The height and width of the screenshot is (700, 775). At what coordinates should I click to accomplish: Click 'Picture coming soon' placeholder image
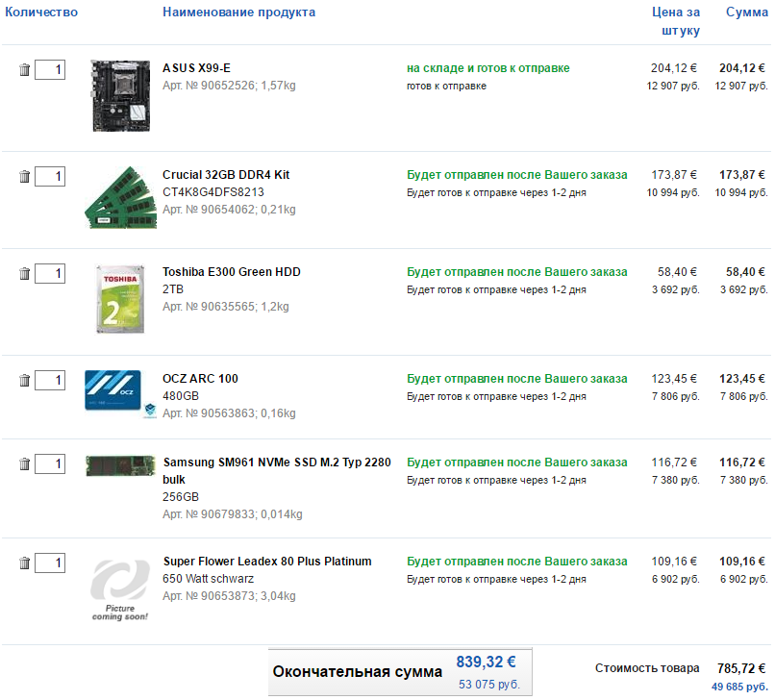point(120,589)
